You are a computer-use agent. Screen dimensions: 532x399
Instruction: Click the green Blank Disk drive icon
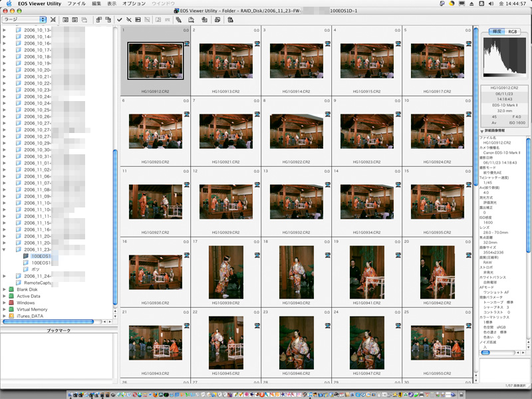[11, 289]
